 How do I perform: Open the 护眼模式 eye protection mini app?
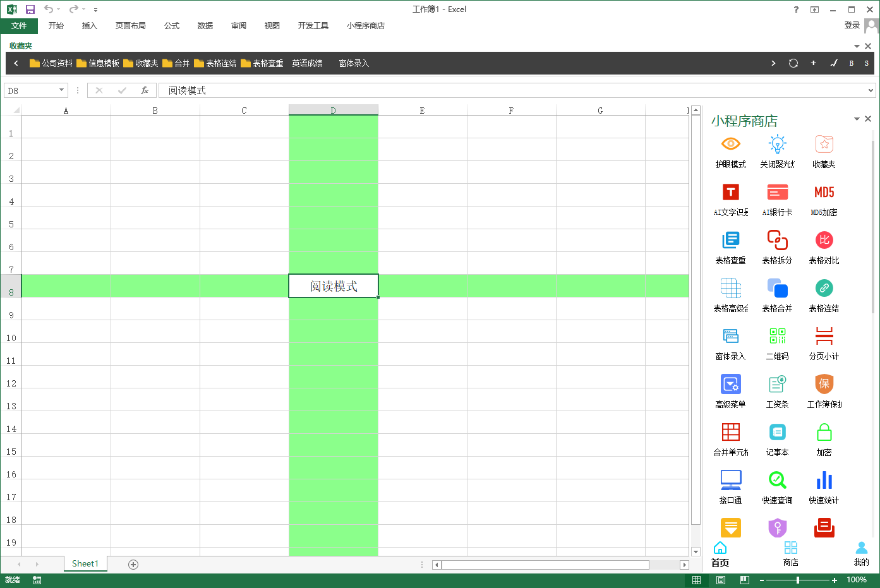(x=730, y=151)
